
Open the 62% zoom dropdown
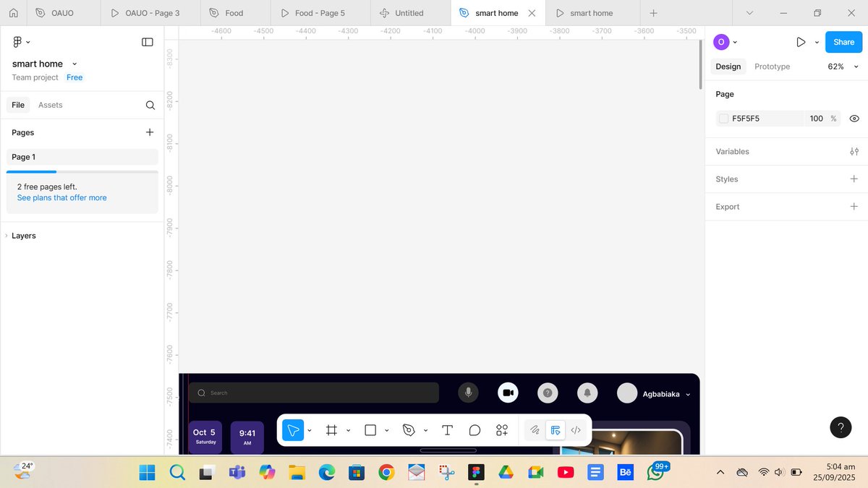point(843,67)
